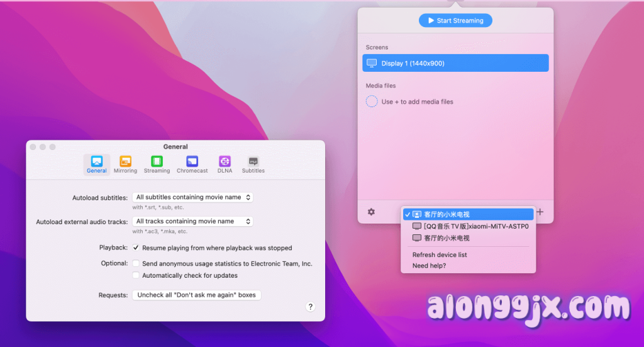Open the Mirroring preferences icon
Viewport: 644px width, 347px height.
click(x=126, y=162)
